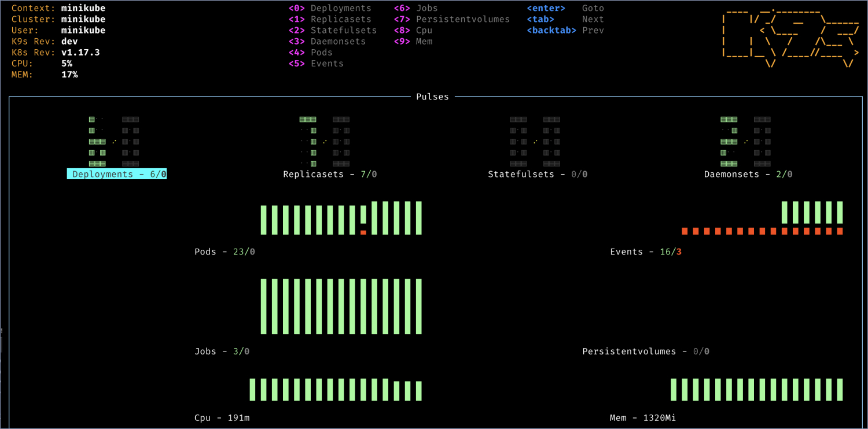Click the Pods - 23/0 label

[225, 252]
